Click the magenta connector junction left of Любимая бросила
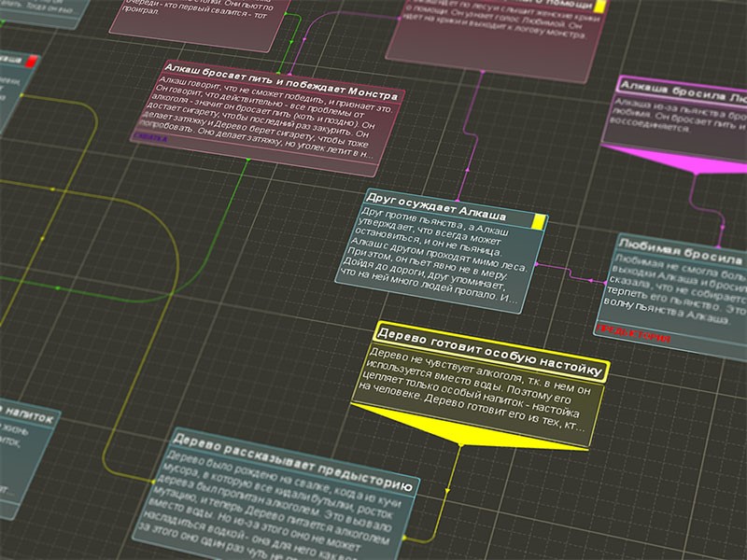Viewport: 747px width, 560px height. 591,278
